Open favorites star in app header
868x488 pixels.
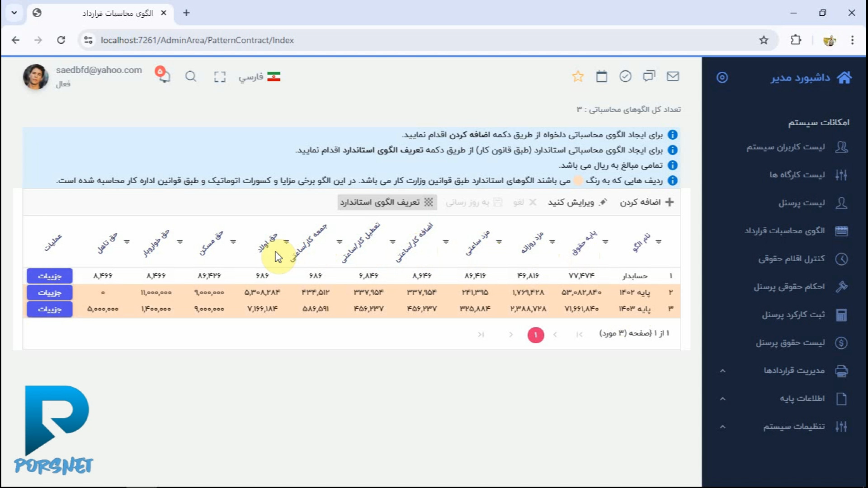(x=578, y=76)
